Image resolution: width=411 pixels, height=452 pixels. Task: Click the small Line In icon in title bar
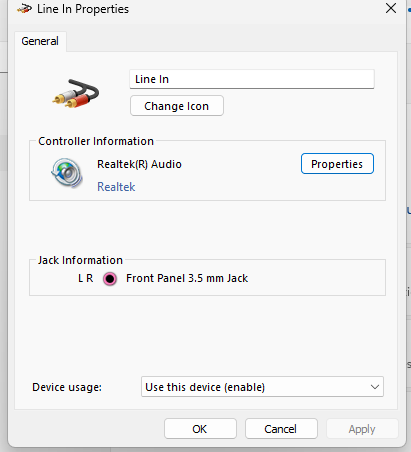[x=24, y=9]
